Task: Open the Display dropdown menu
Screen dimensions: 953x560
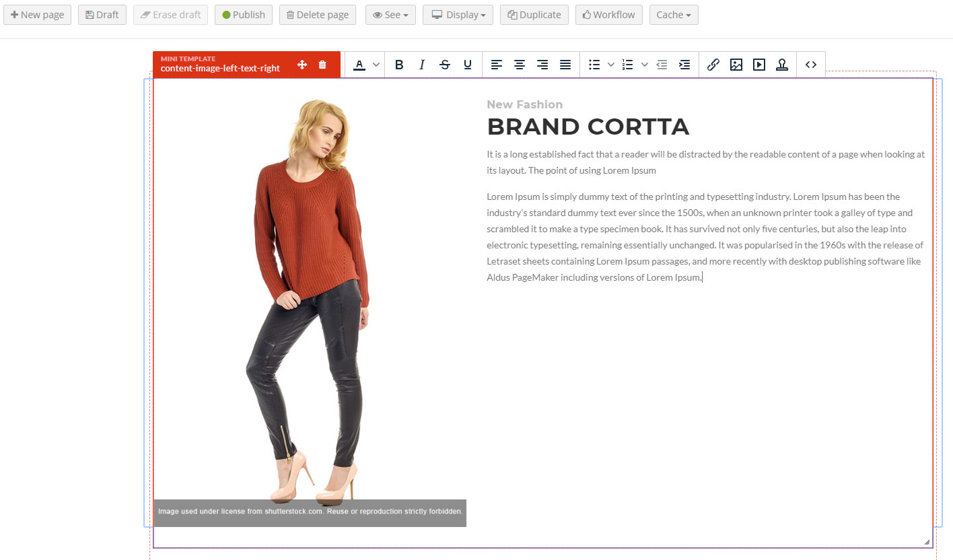Action: coord(458,15)
